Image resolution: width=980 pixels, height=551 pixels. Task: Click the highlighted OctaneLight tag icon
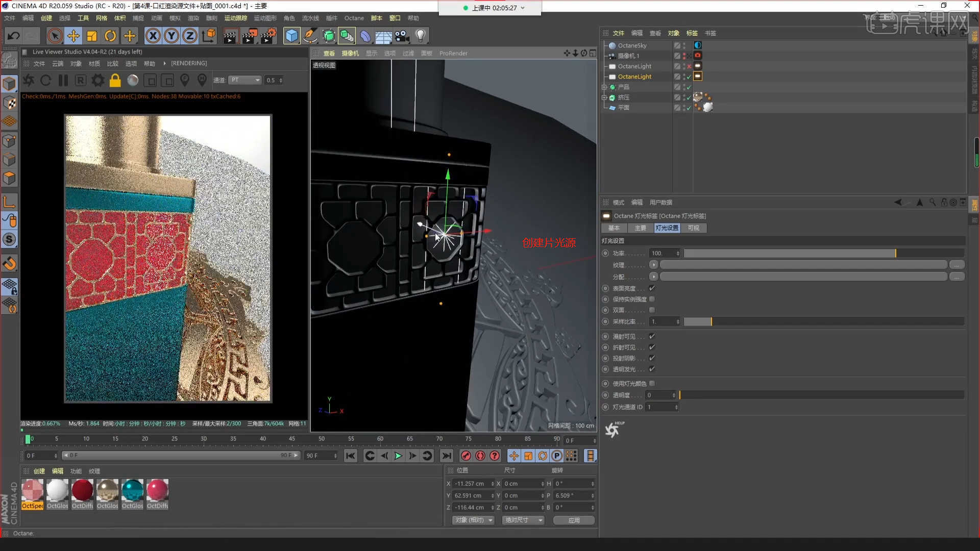698,77
